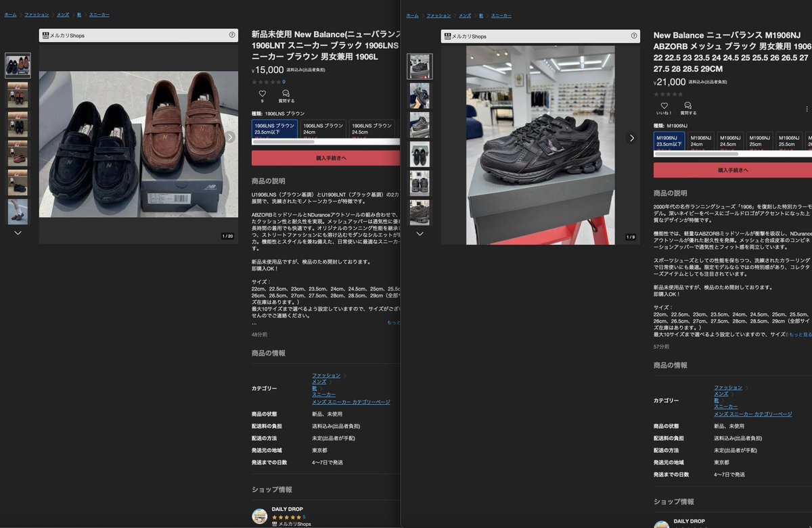Image resolution: width=812 pixels, height=528 pixels.
Task: Select M1906NJ 24.5cm size option
Action: pyautogui.click(x=730, y=141)
